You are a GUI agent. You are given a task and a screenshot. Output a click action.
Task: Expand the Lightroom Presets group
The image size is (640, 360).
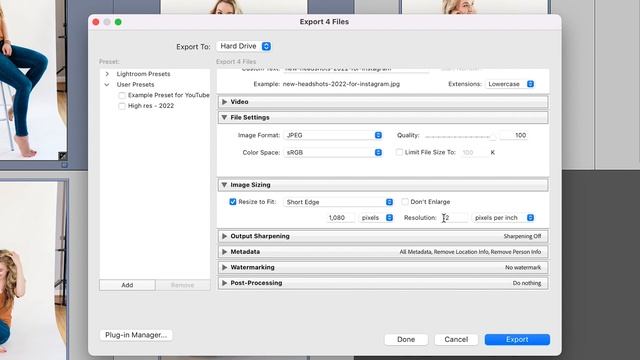107,74
